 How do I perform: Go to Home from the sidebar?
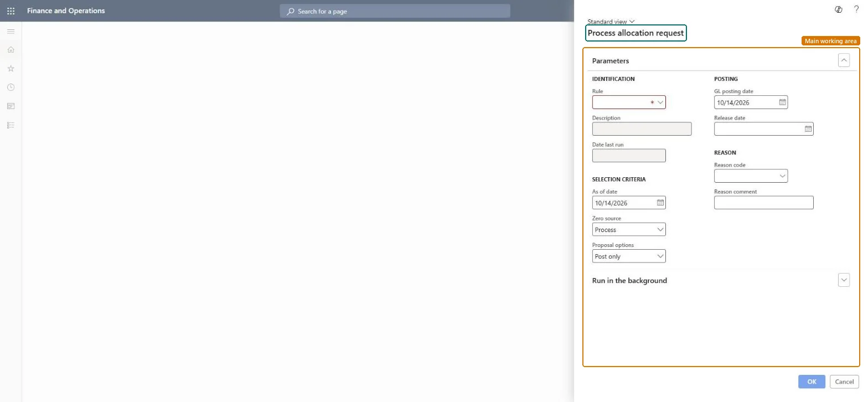11,50
